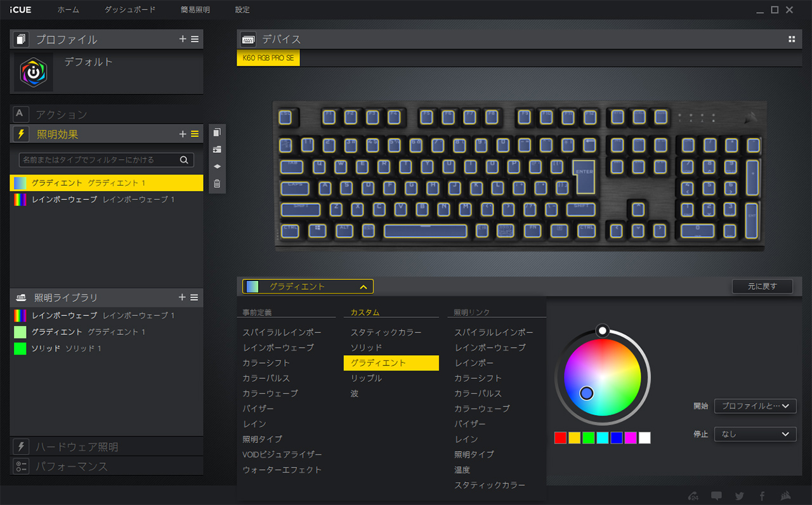Open the Twitter bird icon
The width and height of the screenshot is (812, 505).
coord(740,496)
